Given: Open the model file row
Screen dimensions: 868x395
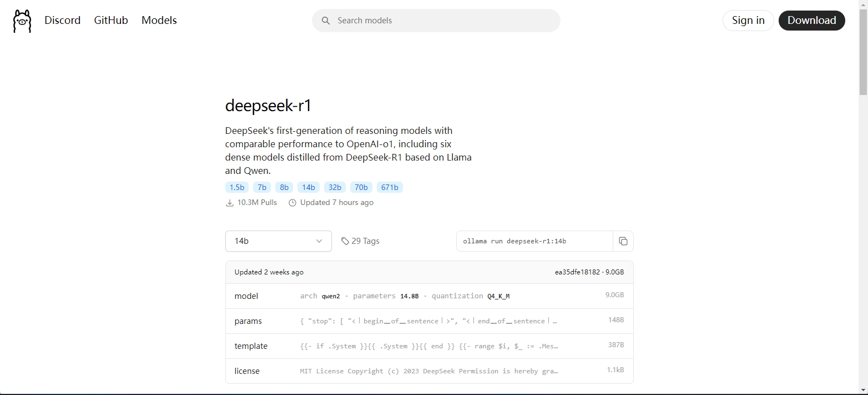Looking at the screenshot, I should [429, 296].
